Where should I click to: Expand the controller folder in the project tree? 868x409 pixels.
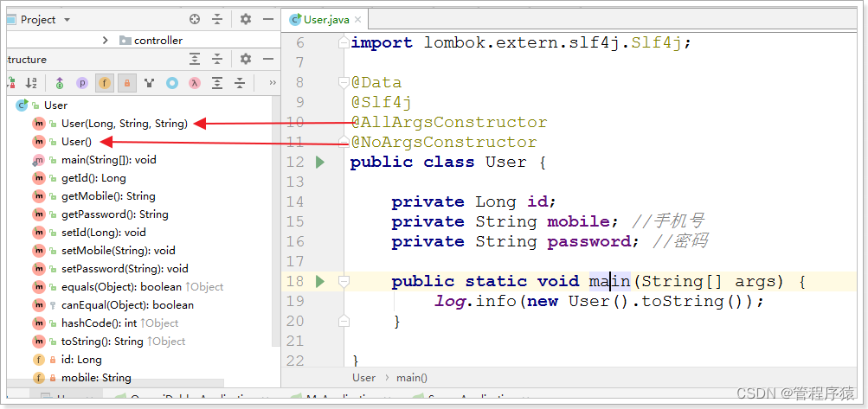tap(106, 40)
